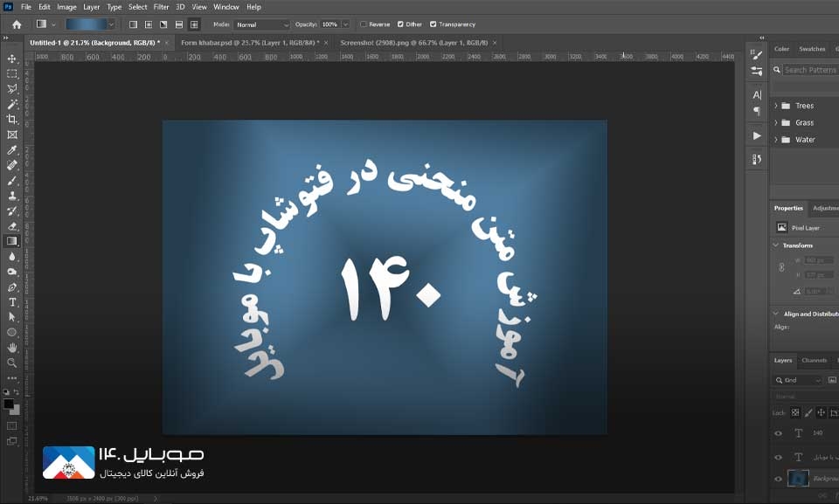839x504 pixels.
Task: Open the Brush Settings panel icon
Action: click(x=757, y=54)
